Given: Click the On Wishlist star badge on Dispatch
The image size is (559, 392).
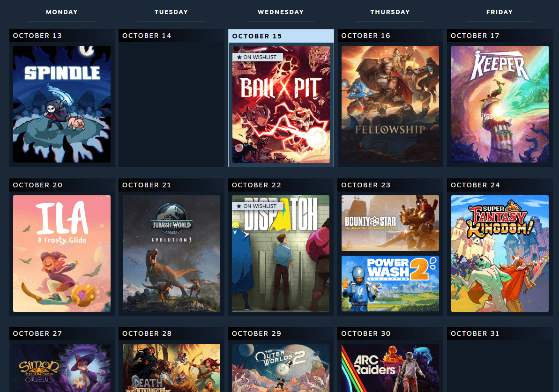Looking at the screenshot, I should pyautogui.click(x=257, y=206).
